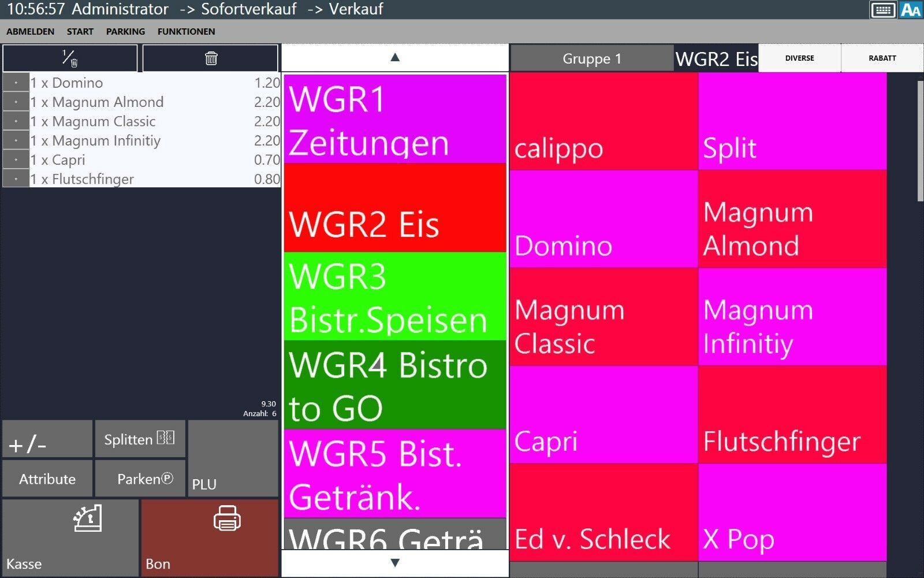
Task: Select the partially visible WGR6 category
Action: click(x=395, y=533)
